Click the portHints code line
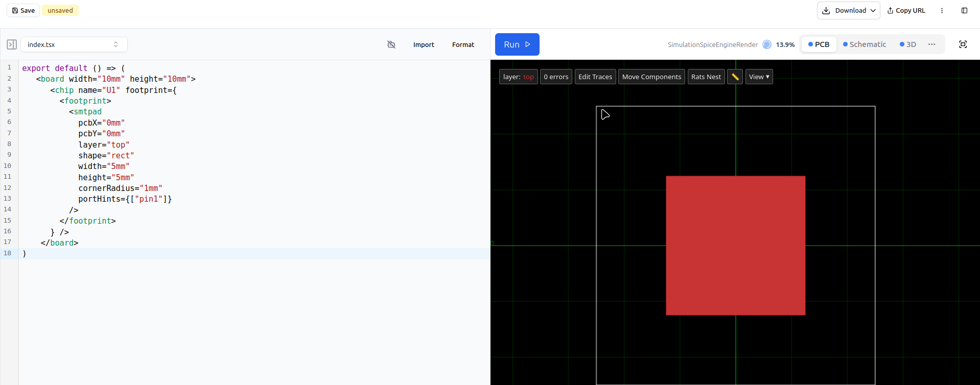Image resolution: width=980 pixels, height=385 pixels. 125,199
